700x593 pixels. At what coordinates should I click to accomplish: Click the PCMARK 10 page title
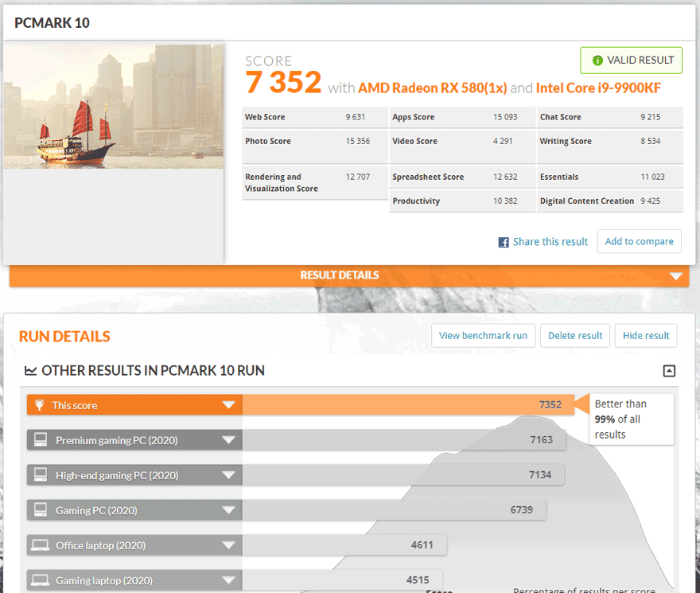click(x=52, y=23)
